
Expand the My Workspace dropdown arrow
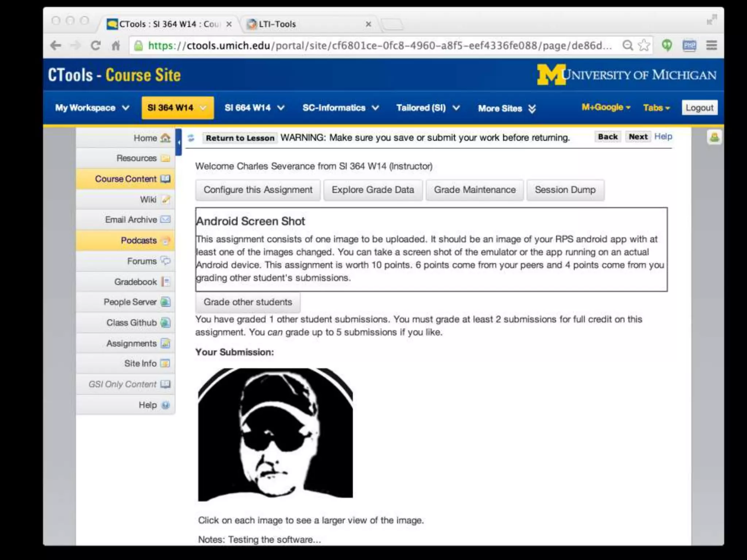tap(126, 108)
